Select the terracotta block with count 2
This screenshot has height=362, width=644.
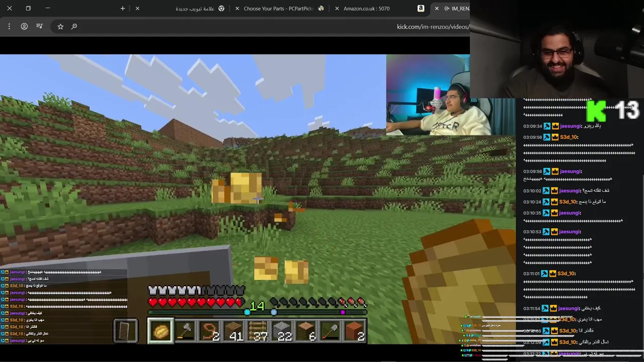coord(355,331)
